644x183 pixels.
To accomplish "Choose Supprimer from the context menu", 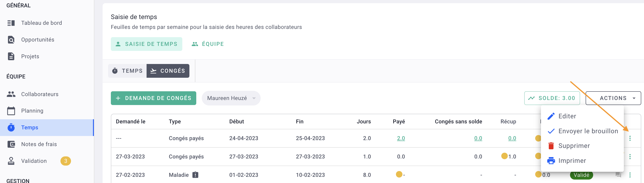I will 582,146.
